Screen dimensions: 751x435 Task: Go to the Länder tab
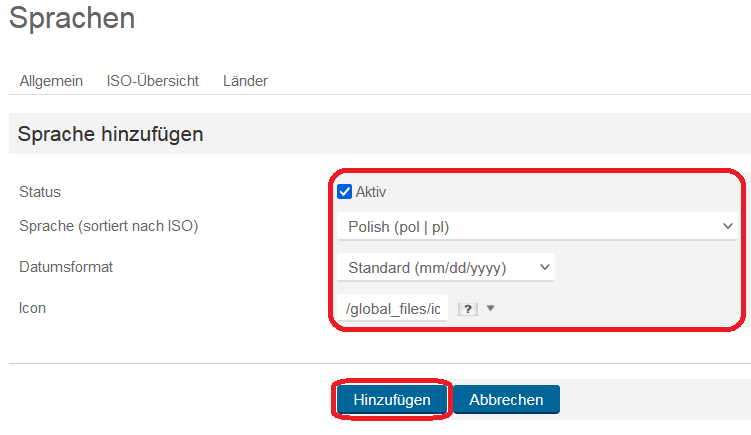click(245, 81)
